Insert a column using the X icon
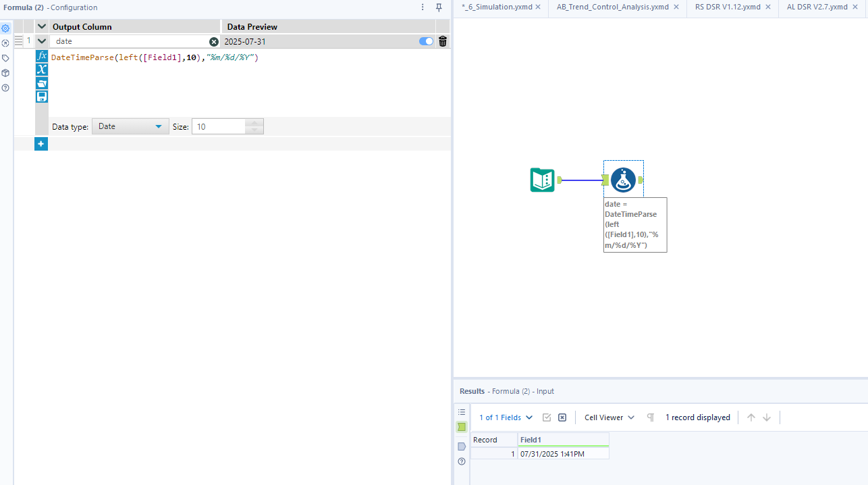 click(41, 70)
